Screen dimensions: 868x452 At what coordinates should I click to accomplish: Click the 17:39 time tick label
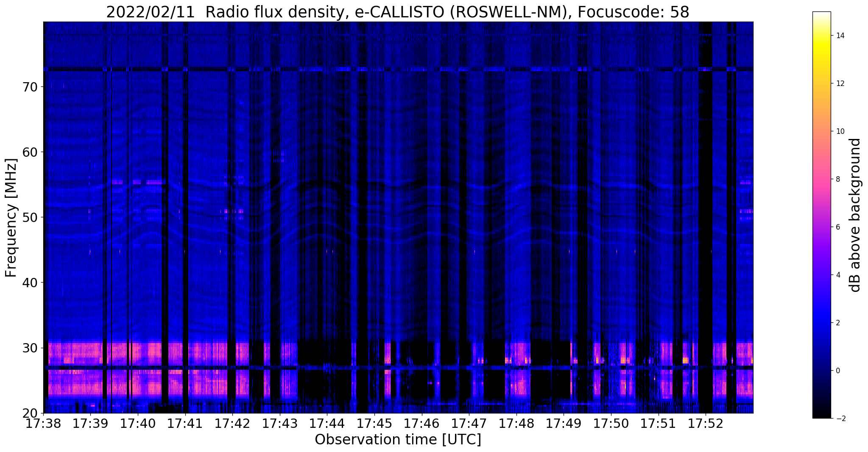click(90, 424)
